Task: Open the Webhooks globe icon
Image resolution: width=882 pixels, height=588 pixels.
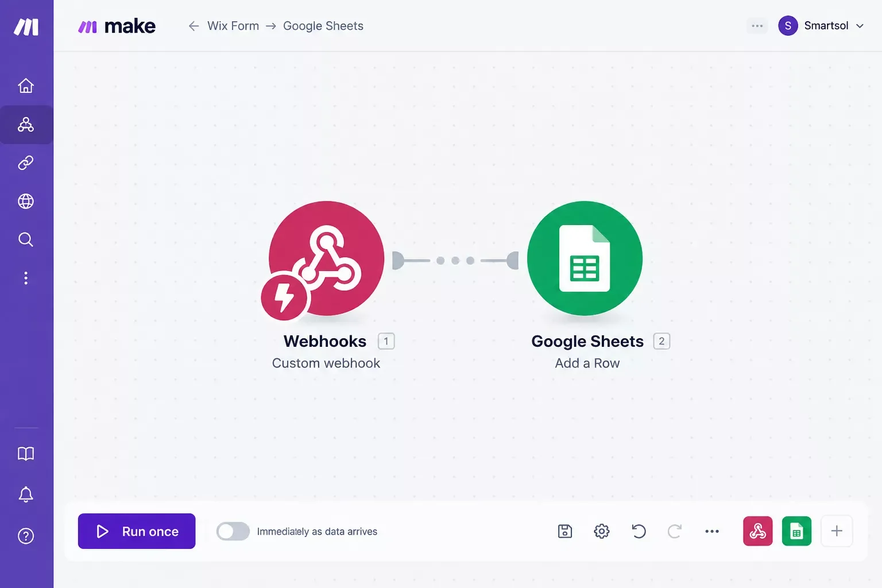Action: click(26, 202)
